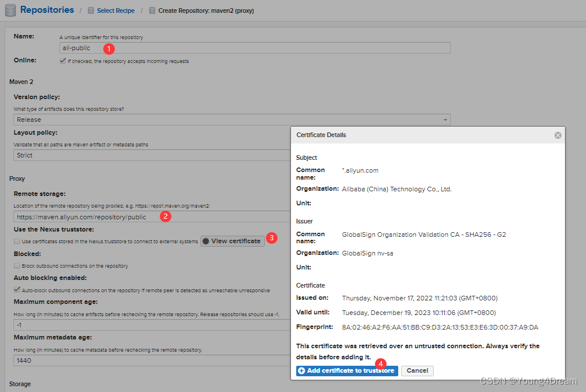This screenshot has height=392, width=586.
Task: Focus the Name field containing ali-public
Action: click(x=255, y=48)
